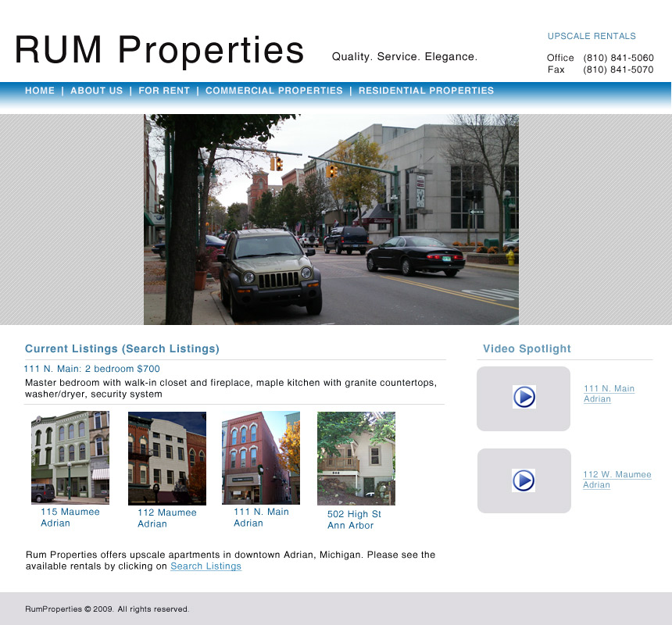The width and height of the screenshot is (672, 625).
Task: Click the 112 Maumee Adrian caption link
Action: (x=166, y=518)
